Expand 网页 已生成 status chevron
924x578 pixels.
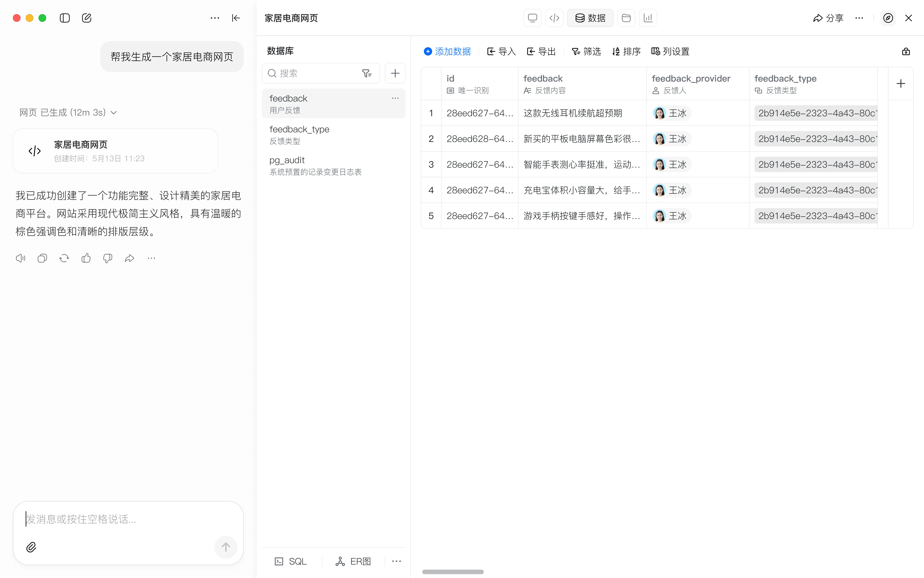(x=113, y=113)
